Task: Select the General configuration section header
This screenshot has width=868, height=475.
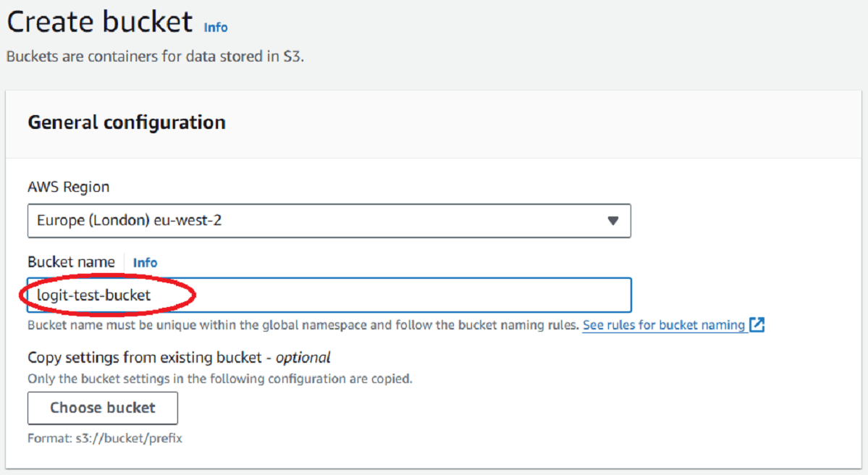Action: pyautogui.click(x=126, y=122)
